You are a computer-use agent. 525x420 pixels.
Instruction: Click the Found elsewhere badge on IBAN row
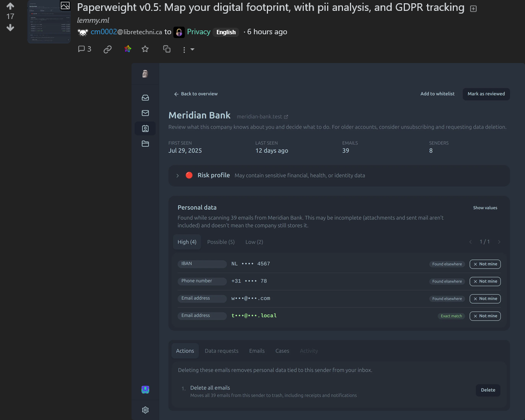447,264
